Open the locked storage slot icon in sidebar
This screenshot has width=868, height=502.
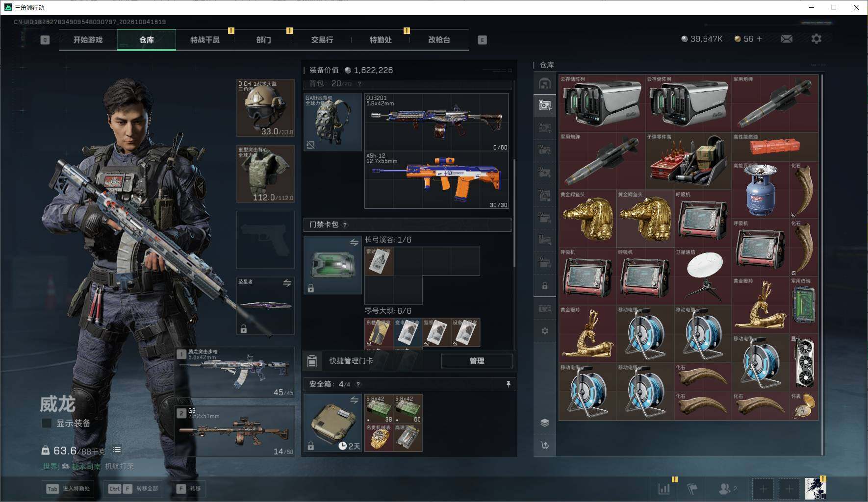pos(544,286)
